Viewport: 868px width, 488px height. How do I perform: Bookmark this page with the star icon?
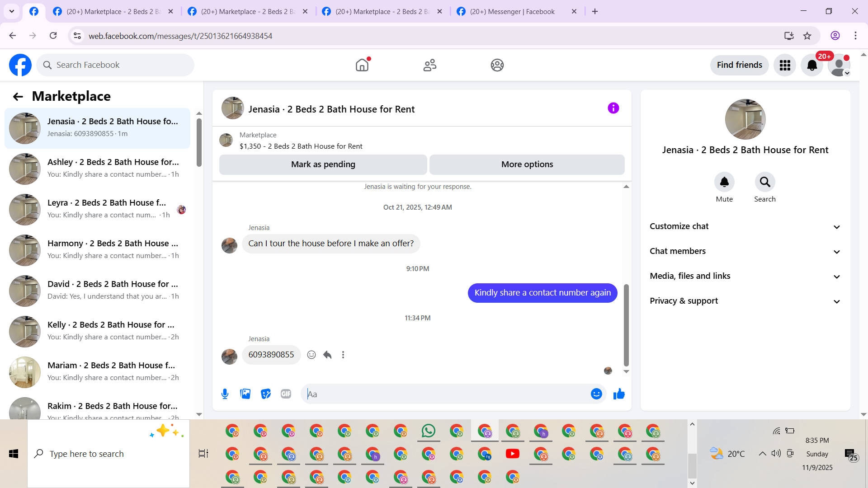pyautogui.click(x=807, y=36)
